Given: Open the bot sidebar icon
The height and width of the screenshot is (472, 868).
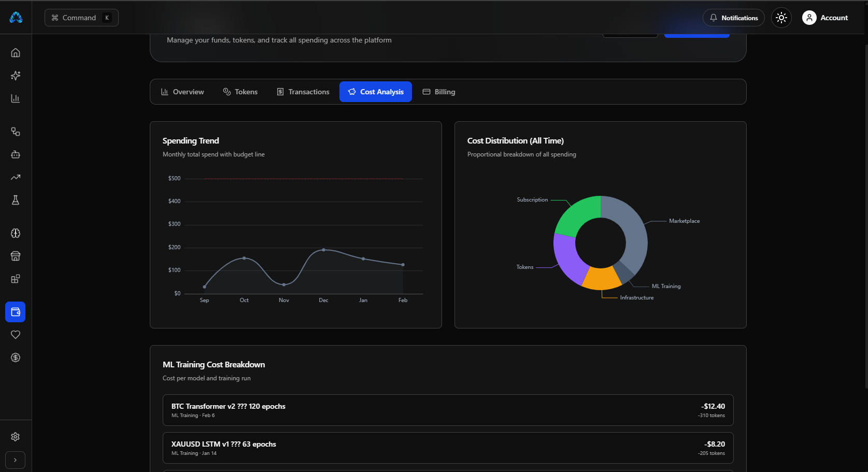Looking at the screenshot, I should pyautogui.click(x=16, y=154).
